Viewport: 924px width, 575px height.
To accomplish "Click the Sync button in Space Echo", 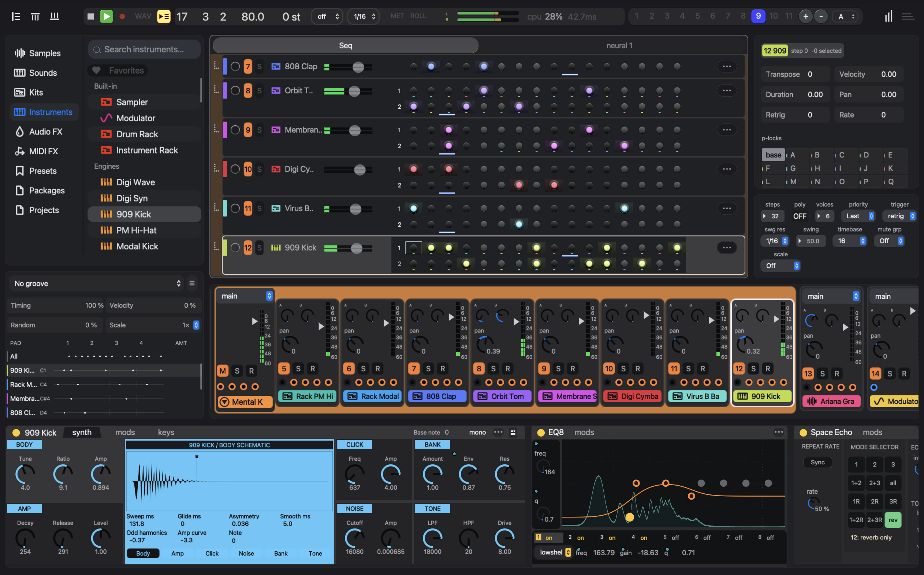I will pos(817,462).
